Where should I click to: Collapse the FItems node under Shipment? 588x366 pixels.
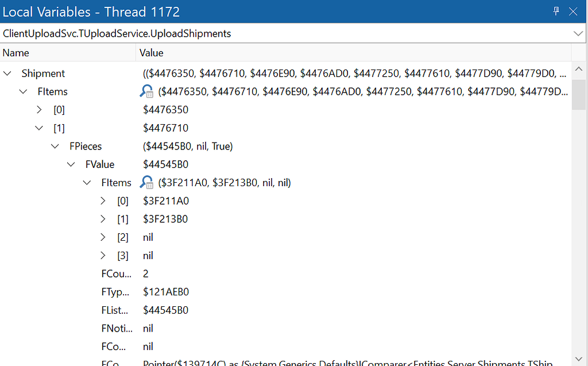pos(23,91)
